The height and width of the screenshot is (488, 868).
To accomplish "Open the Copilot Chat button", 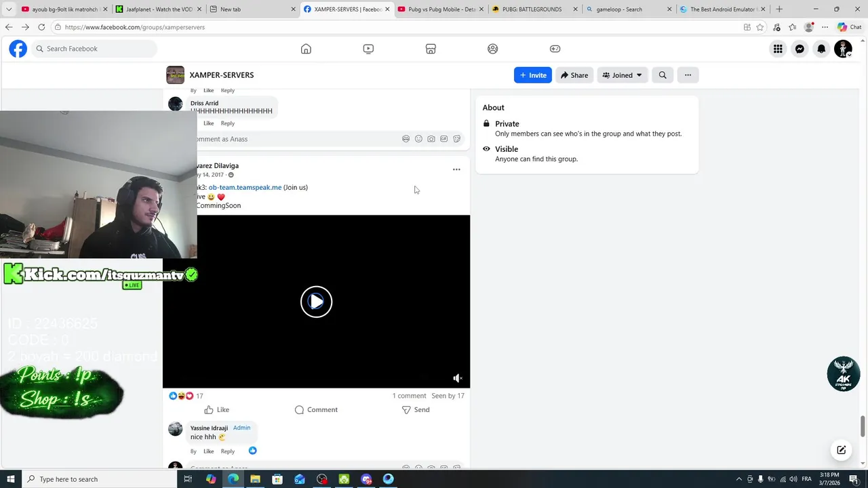I will tap(850, 27).
